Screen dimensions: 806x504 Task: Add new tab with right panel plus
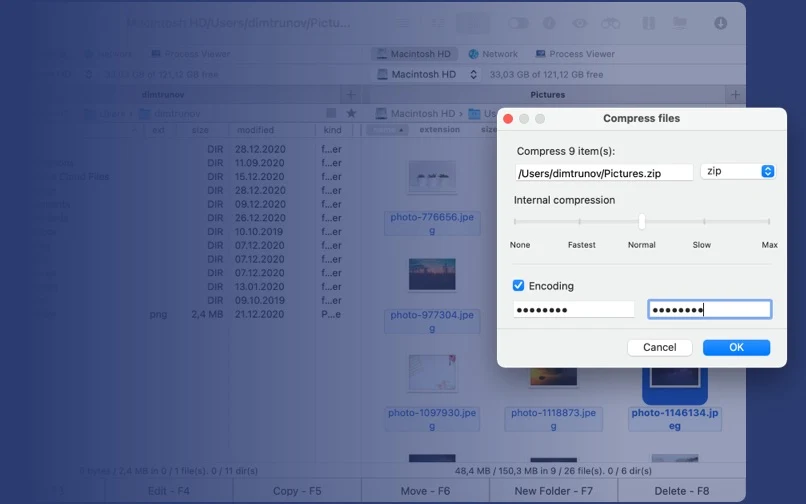coord(736,95)
